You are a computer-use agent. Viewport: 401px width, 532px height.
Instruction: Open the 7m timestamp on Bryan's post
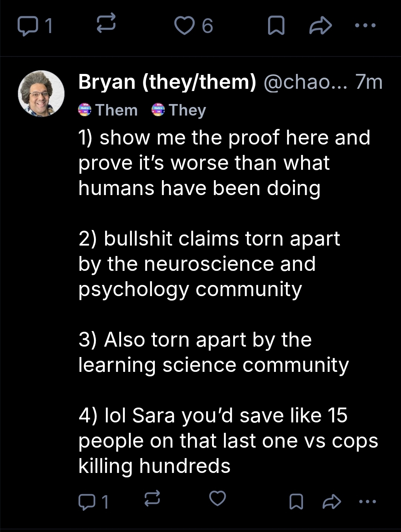(x=369, y=82)
